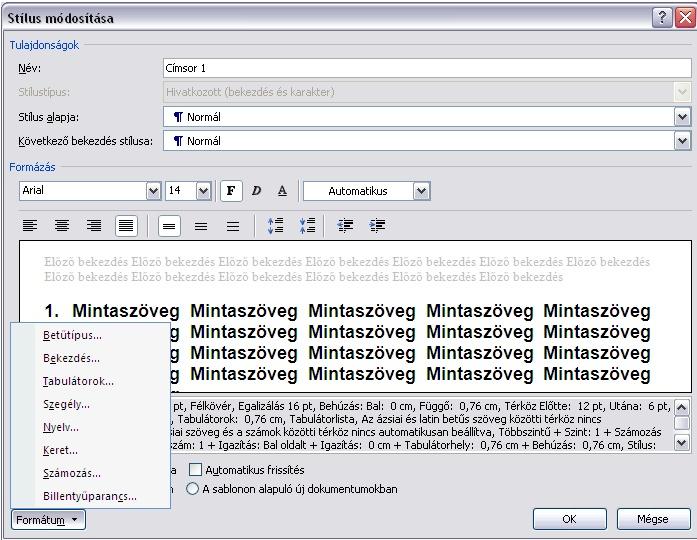The width and height of the screenshot is (697, 540).
Task: Select A sablonon alapuló új dokumentumokban option
Action: [x=192, y=489]
